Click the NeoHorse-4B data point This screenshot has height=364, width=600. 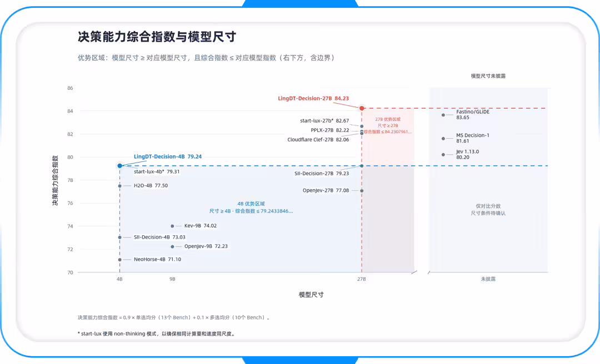pyautogui.click(x=120, y=260)
